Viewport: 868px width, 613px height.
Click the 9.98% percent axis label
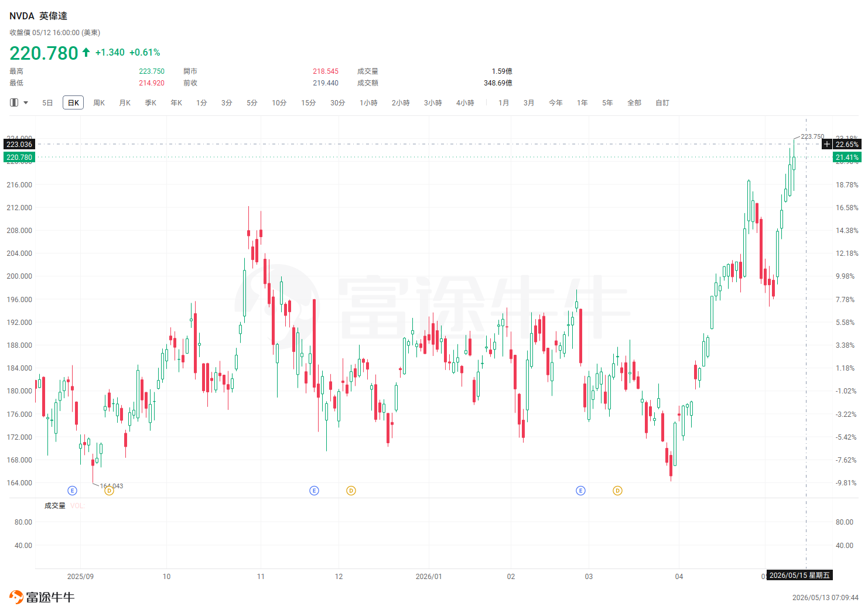[x=846, y=276]
